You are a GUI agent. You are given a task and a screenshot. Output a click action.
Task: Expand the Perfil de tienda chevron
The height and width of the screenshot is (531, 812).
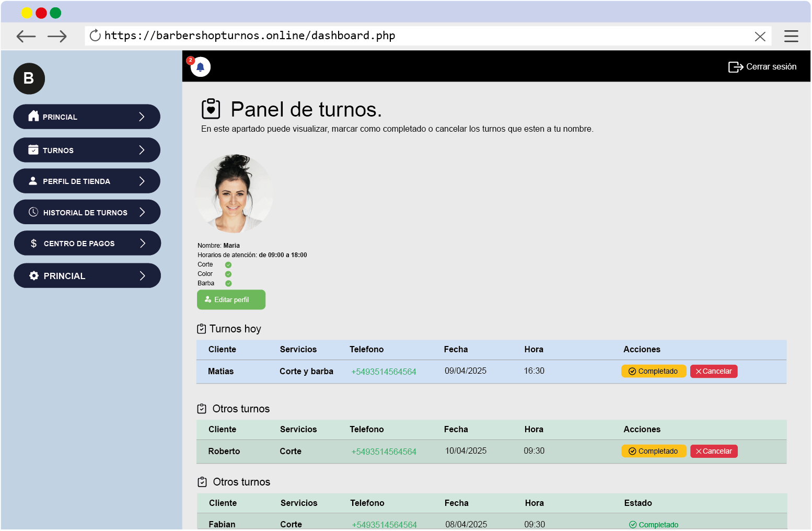click(142, 181)
